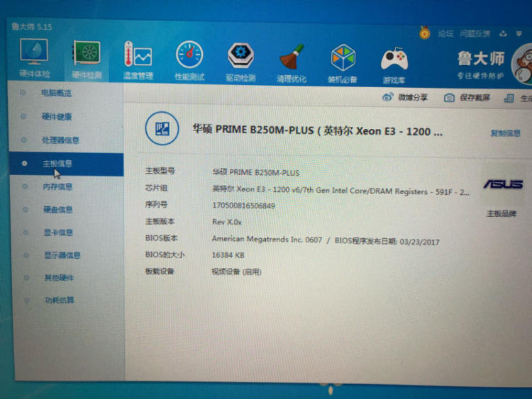Image resolution: width=532 pixels, height=399 pixels.
Task: Click the camera icon for 保存截屏
Action: click(x=449, y=98)
